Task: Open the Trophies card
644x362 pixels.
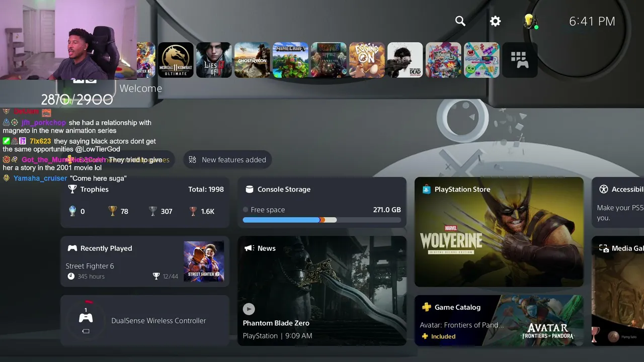Action: (x=145, y=203)
